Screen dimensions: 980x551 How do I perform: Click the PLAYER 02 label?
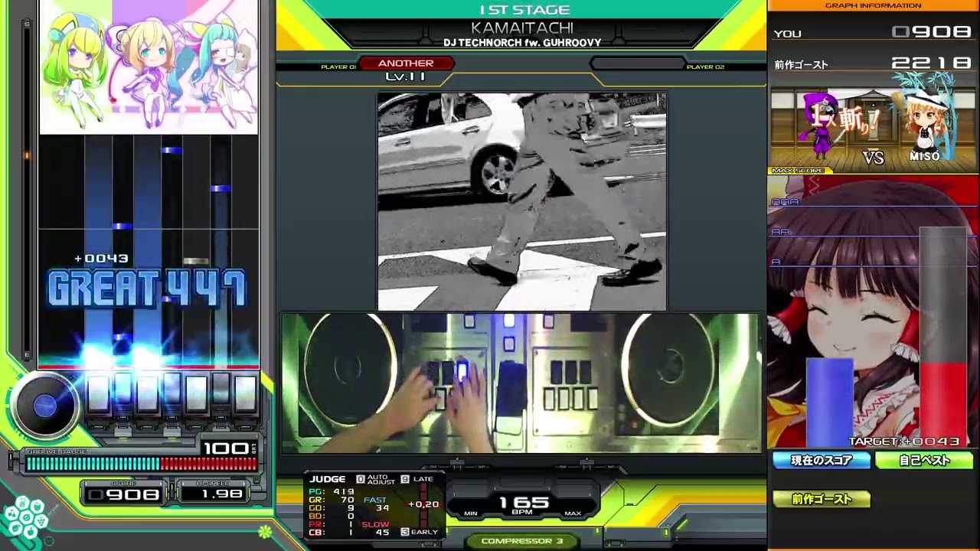[x=705, y=67]
